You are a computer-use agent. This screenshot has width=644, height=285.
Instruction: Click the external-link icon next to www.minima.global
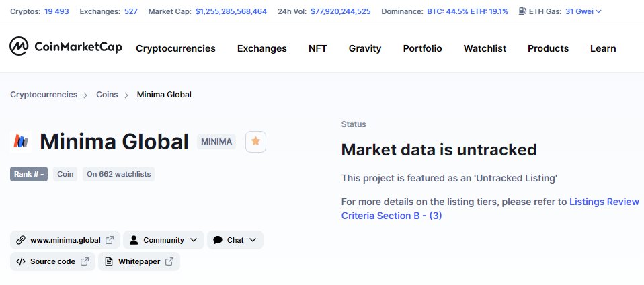(110, 240)
